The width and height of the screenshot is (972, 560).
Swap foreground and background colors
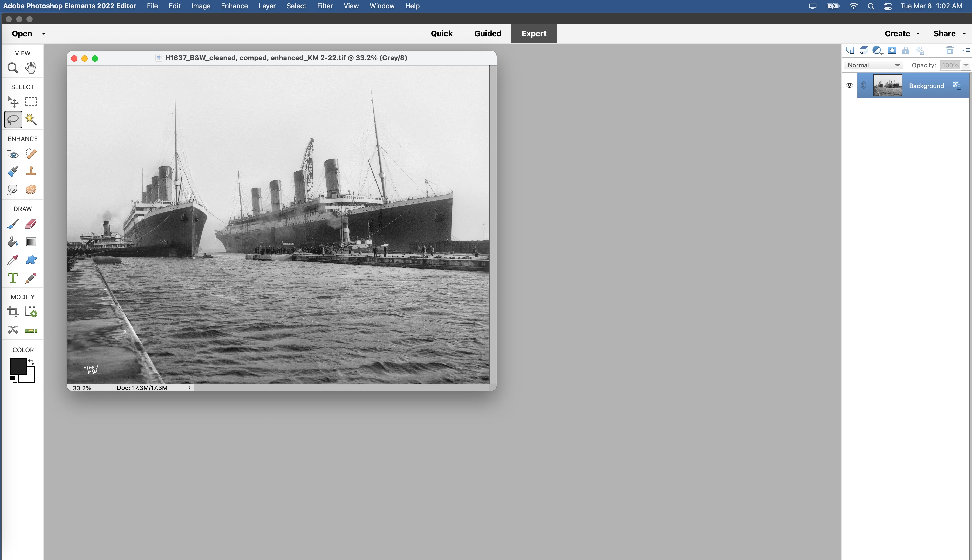(32, 362)
